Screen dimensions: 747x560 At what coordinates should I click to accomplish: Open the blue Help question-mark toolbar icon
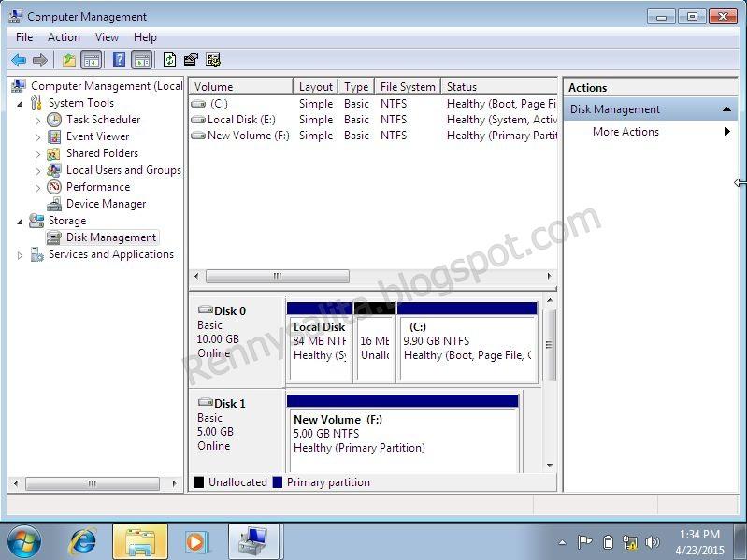pyautogui.click(x=119, y=60)
